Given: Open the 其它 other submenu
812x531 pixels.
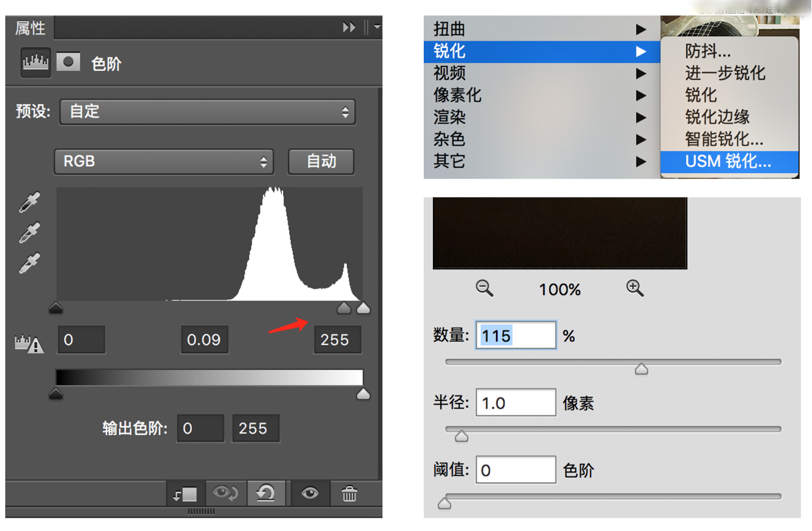Looking at the screenshot, I should pos(542,161).
